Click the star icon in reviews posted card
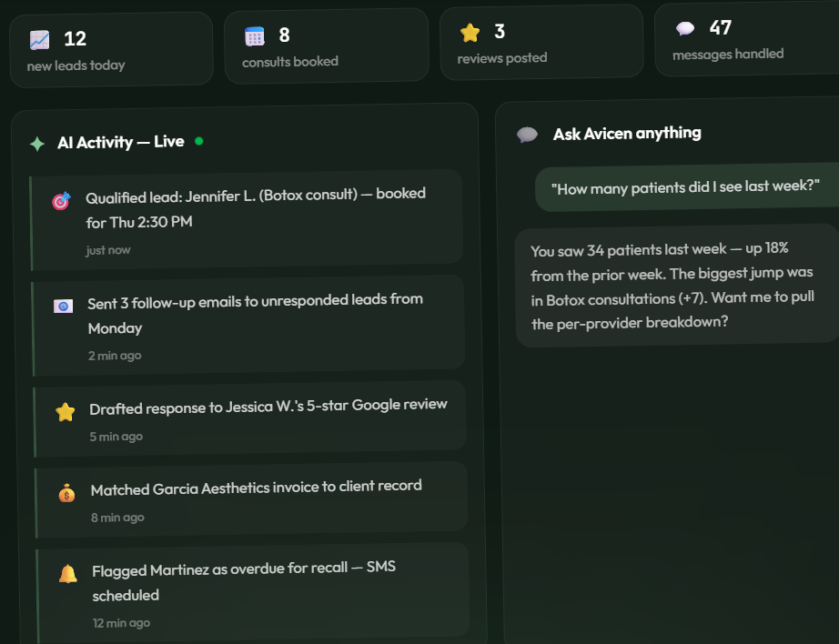 point(470,33)
